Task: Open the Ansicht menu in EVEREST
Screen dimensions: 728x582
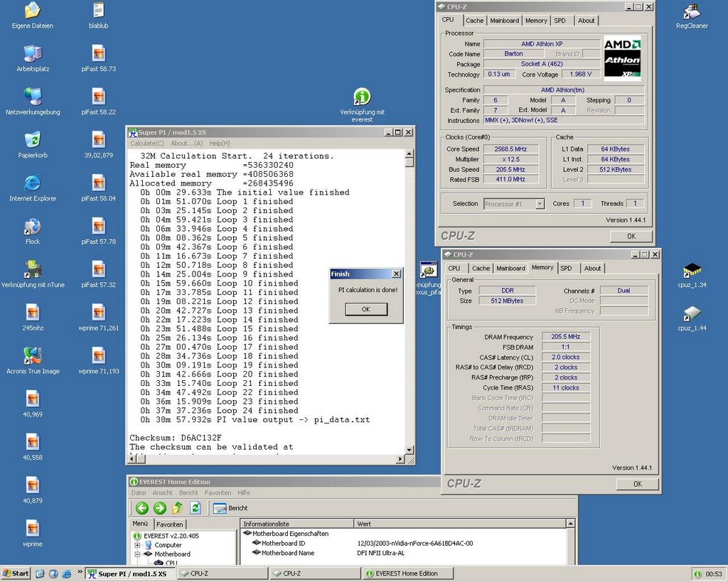Action: click(x=163, y=493)
